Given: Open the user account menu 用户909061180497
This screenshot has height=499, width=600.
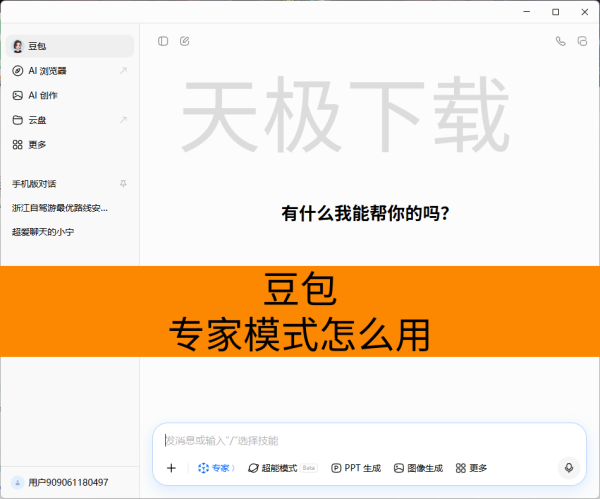Looking at the screenshot, I should pyautogui.click(x=68, y=482).
